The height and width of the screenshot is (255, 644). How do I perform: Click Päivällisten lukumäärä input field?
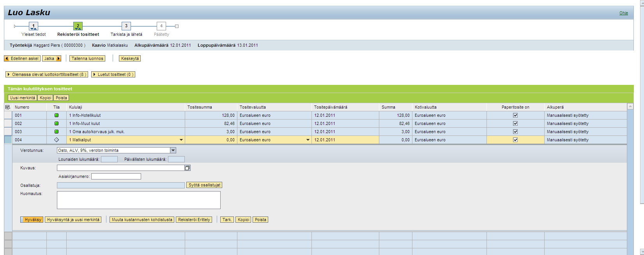point(176,159)
